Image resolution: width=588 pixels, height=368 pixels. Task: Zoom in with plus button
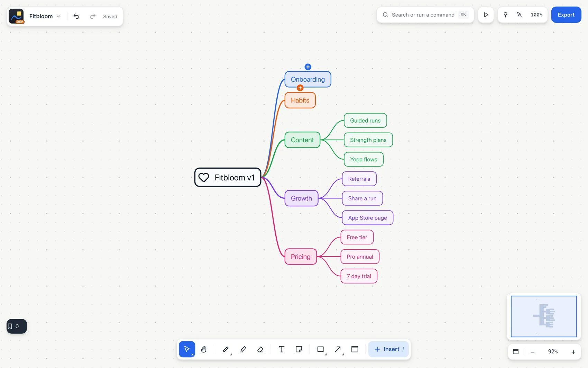573,352
